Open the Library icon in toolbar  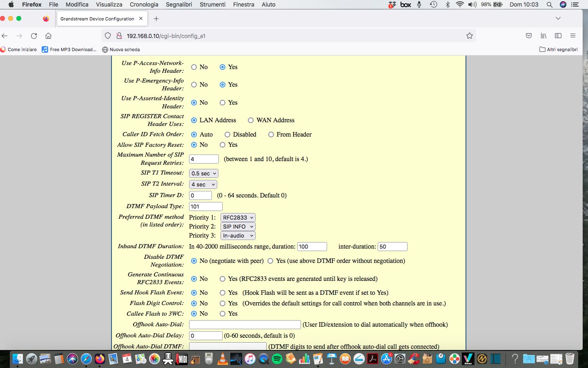coord(543,36)
